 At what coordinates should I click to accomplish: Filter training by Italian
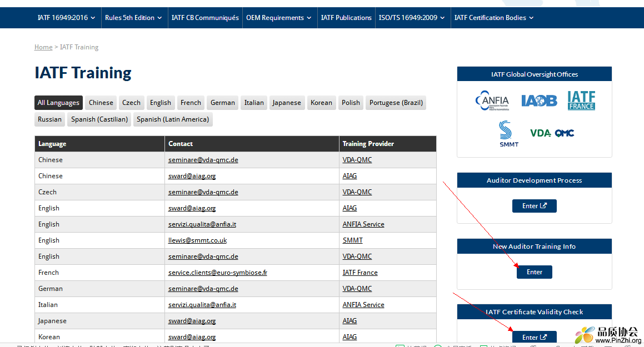click(x=254, y=103)
